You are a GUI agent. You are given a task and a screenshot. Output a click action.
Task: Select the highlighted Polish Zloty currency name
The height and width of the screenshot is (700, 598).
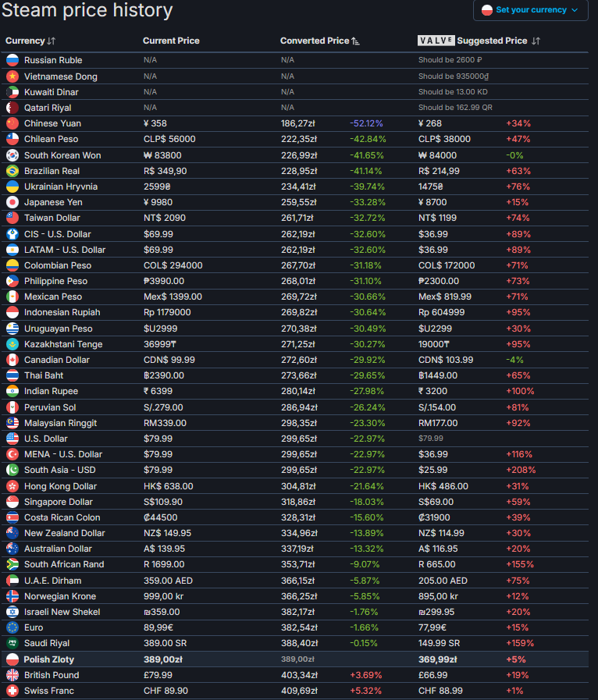[48, 659]
